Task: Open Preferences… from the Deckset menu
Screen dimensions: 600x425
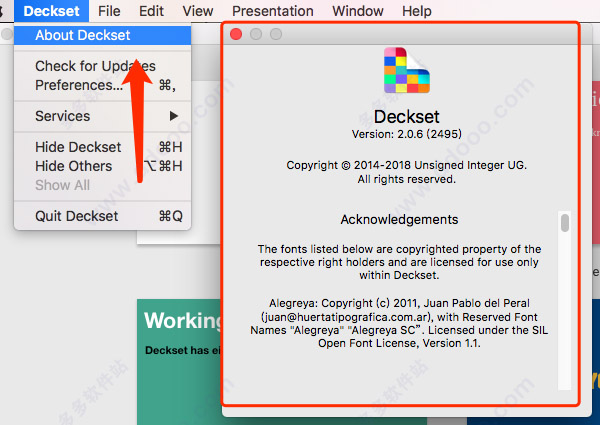Action: [103, 85]
